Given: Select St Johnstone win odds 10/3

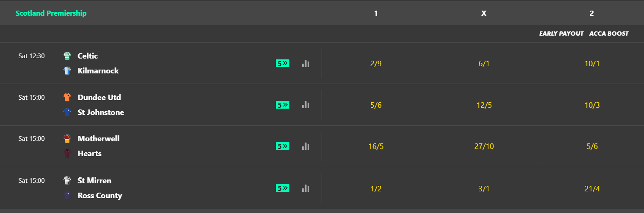Looking at the screenshot, I should point(592,105).
